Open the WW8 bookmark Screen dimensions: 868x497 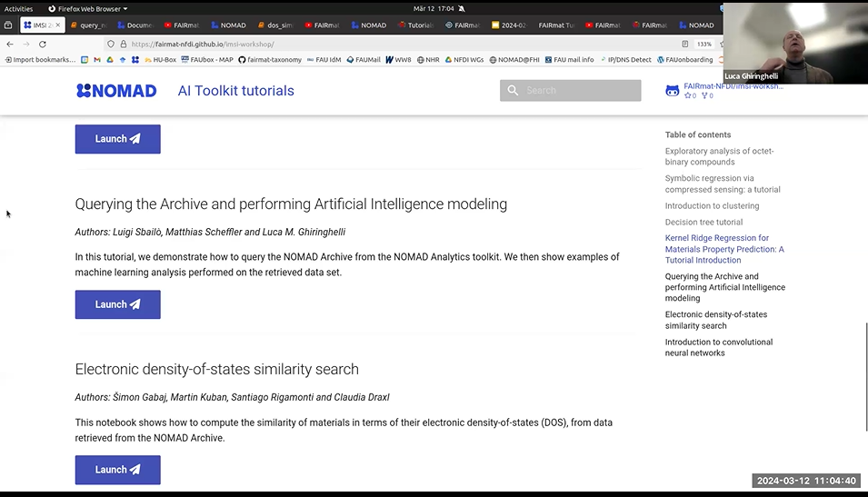coord(399,60)
